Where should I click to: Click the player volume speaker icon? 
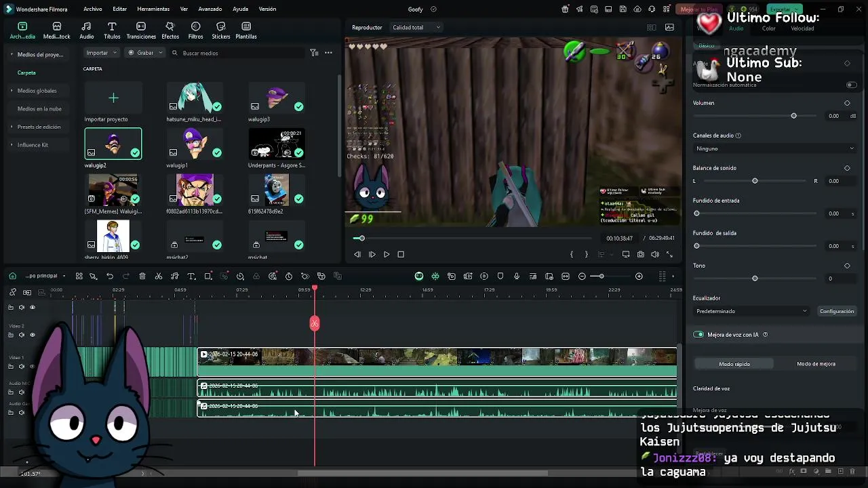click(x=655, y=254)
